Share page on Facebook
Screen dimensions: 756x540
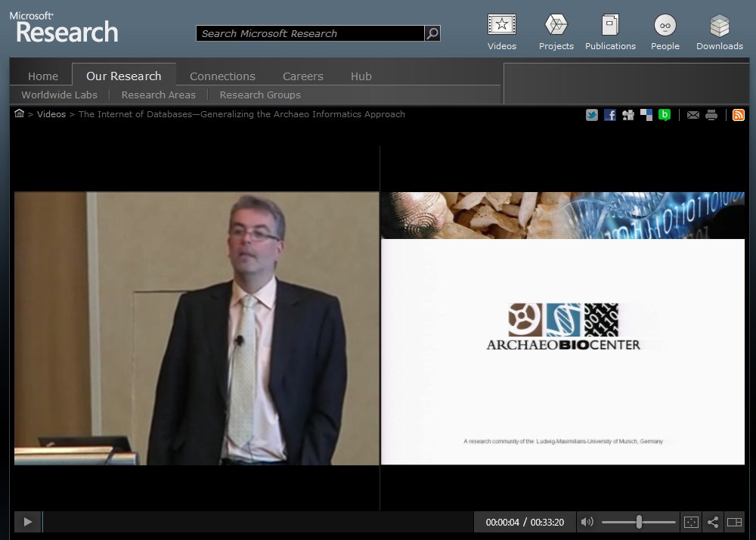click(610, 115)
